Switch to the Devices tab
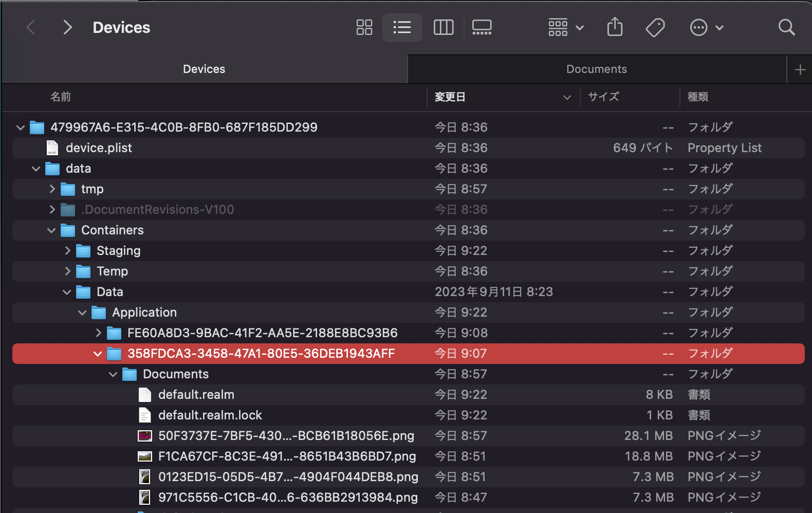The image size is (812, 513). click(x=204, y=69)
